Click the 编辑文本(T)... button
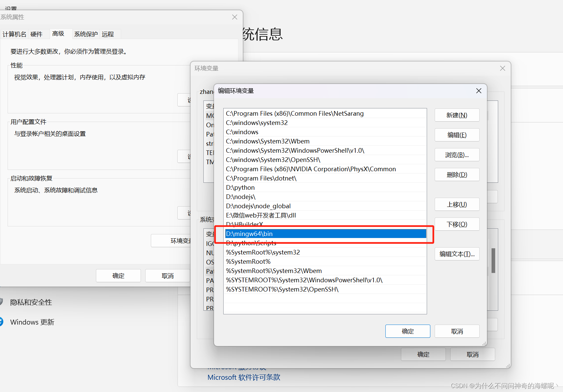Image resolution: width=563 pixels, height=392 pixels. point(457,254)
